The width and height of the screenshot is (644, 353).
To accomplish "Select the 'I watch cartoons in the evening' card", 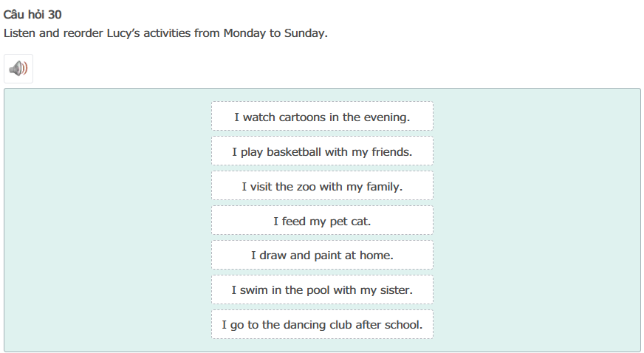I will tap(322, 117).
